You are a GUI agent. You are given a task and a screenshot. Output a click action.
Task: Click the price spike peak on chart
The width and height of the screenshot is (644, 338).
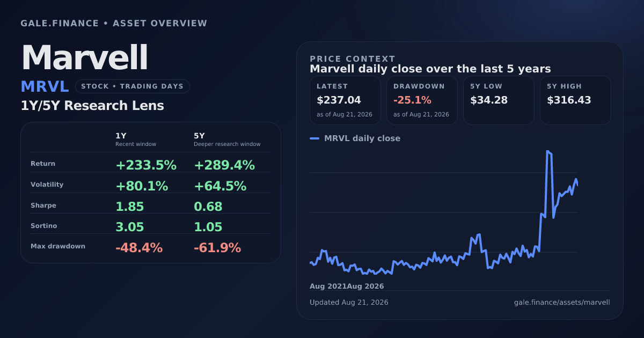547,151
